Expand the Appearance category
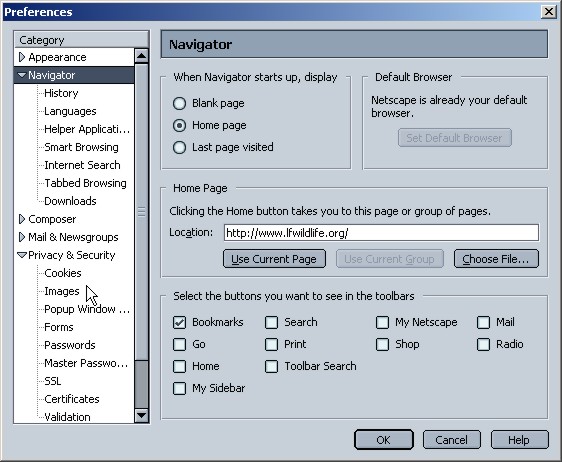562x462 pixels. tap(22, 57)
